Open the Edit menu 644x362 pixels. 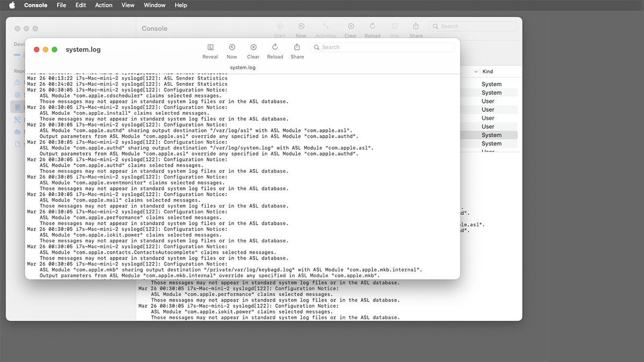point(80,5)
